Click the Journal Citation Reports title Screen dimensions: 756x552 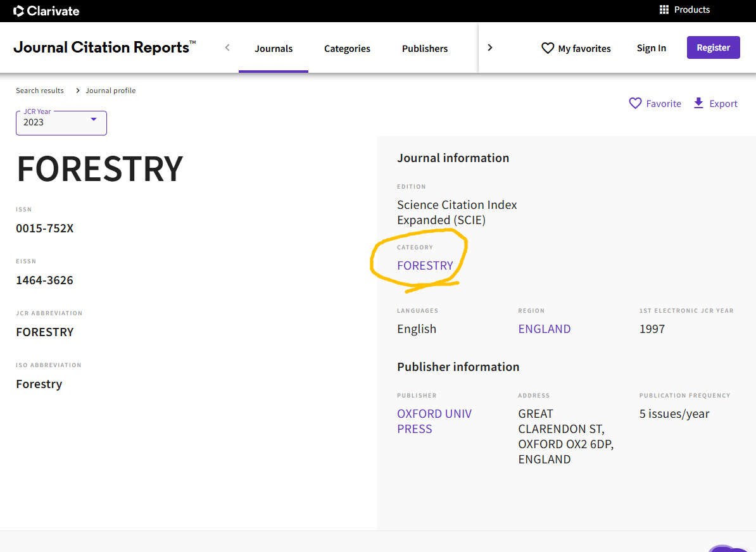pos(104,47)
